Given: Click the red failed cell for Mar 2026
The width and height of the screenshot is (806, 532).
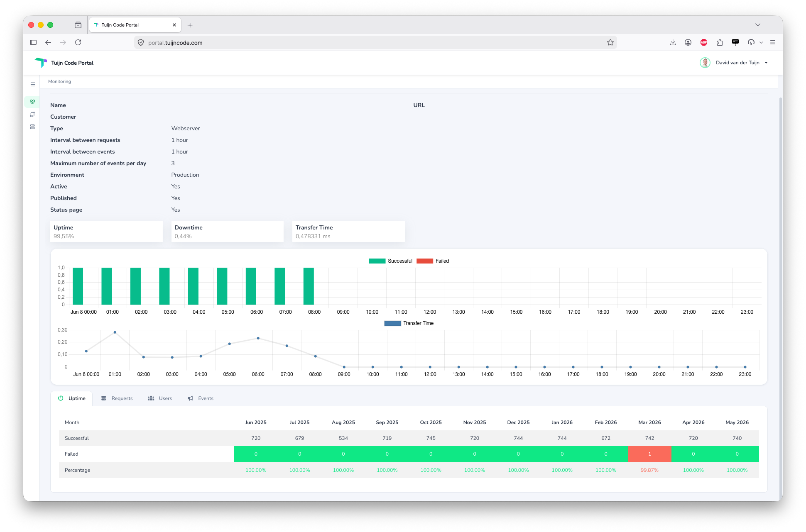Looking at the screenshot, I should 649,454.
